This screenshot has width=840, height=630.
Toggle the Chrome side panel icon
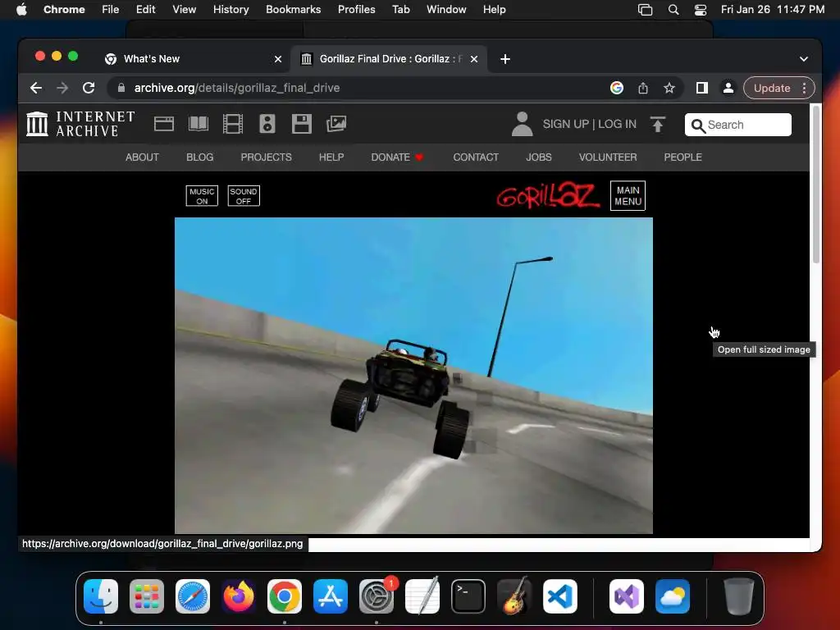click(x=702, y=88)
